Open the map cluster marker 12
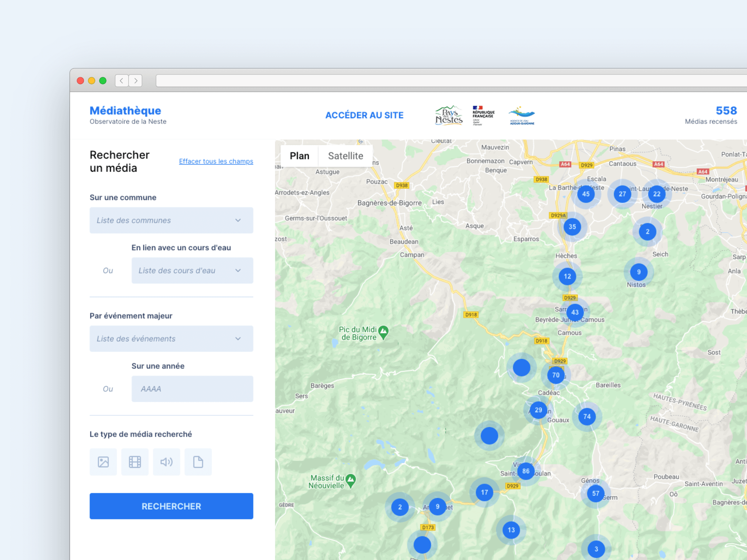This screenshot has width=747, height=560. 567,277
